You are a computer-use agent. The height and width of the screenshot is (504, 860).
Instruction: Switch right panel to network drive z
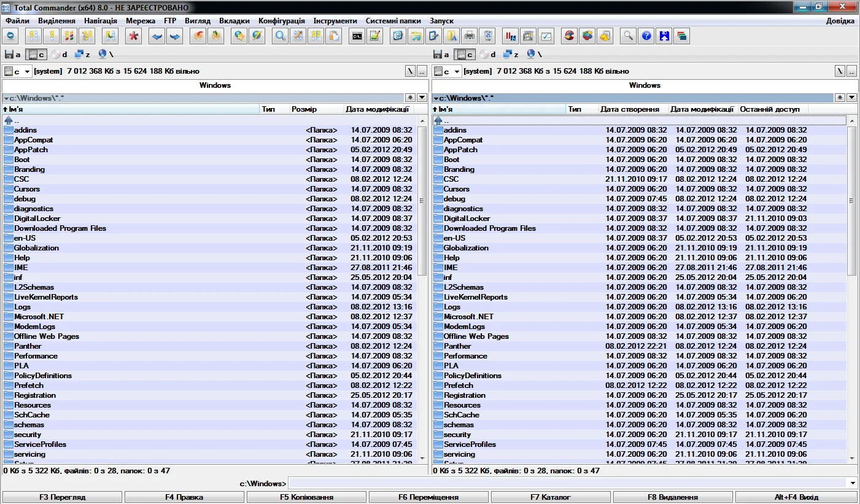coord(511,55)
